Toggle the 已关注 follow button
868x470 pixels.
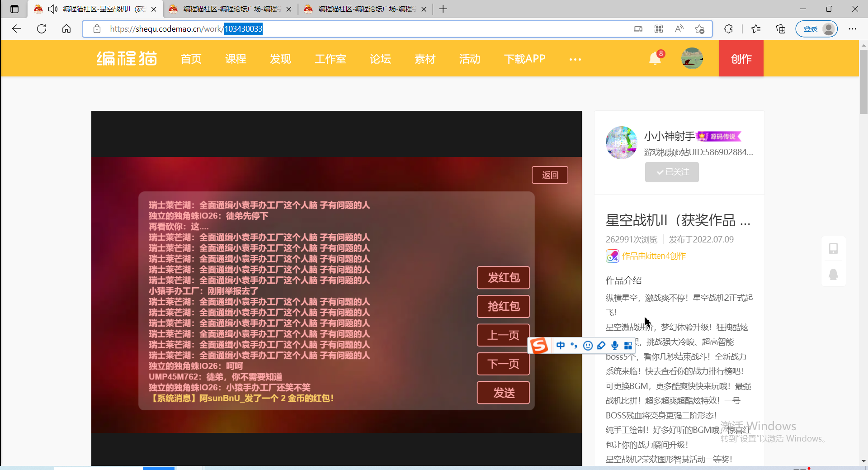[x=672, y=172]
